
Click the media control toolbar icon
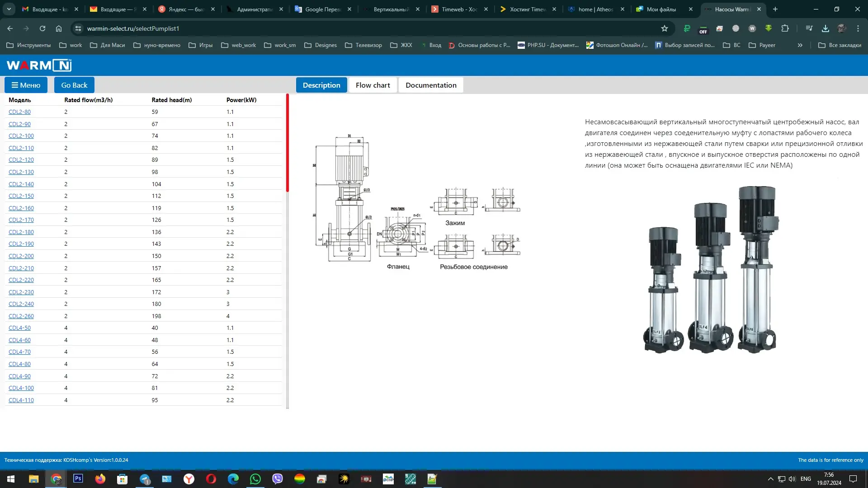(809, 28)
